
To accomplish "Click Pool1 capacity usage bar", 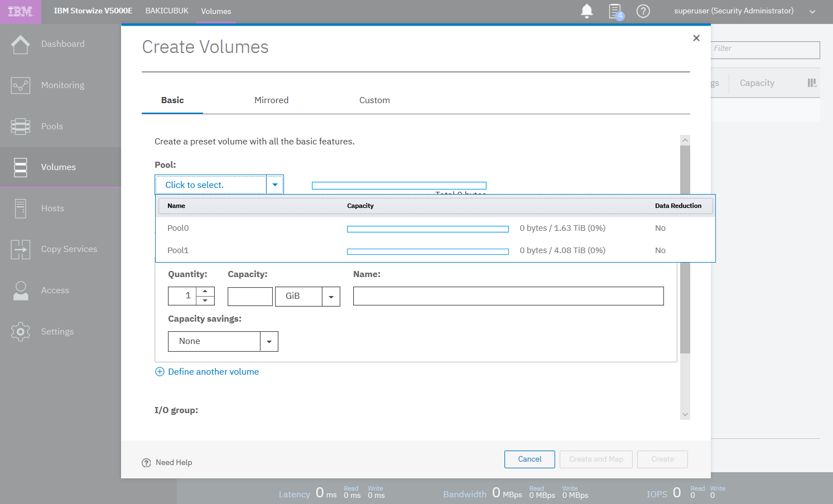I will pos(428,251).
